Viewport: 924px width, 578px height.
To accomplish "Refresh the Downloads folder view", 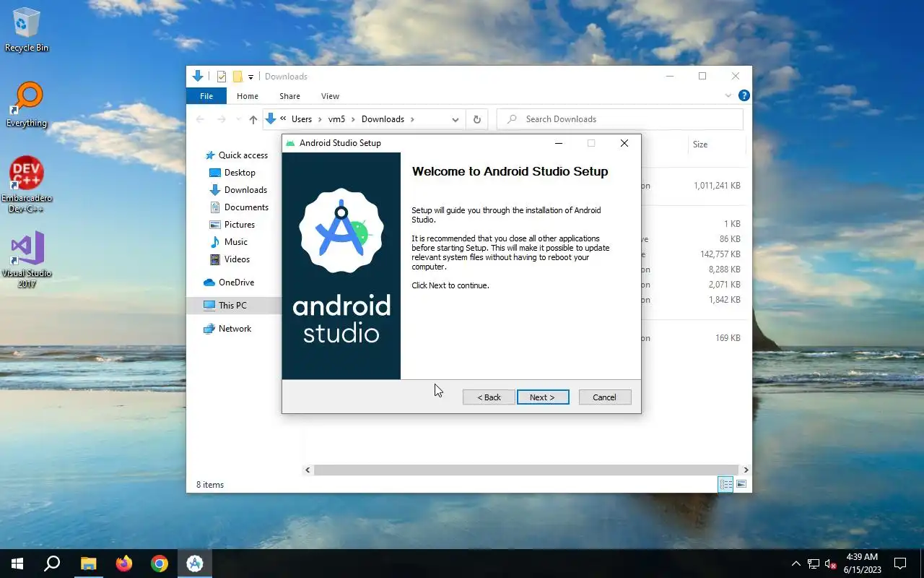I will tap(476, 119).
